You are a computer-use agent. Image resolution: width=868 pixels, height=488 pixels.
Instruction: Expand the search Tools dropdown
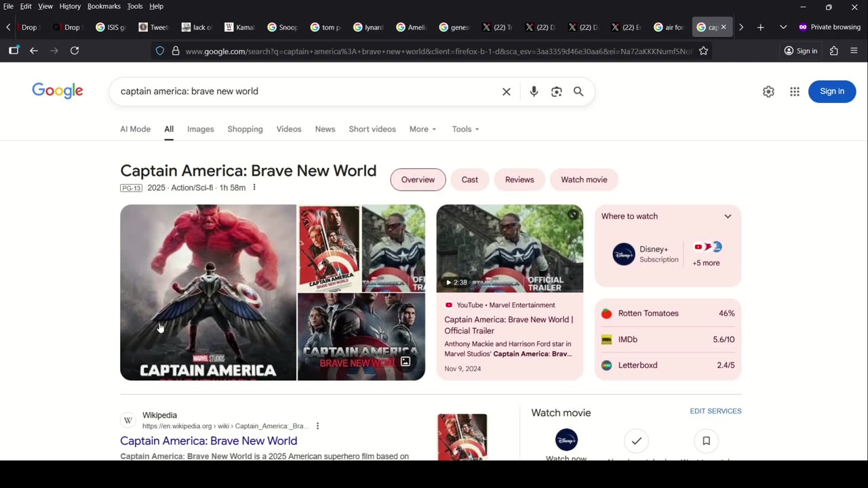465,129
